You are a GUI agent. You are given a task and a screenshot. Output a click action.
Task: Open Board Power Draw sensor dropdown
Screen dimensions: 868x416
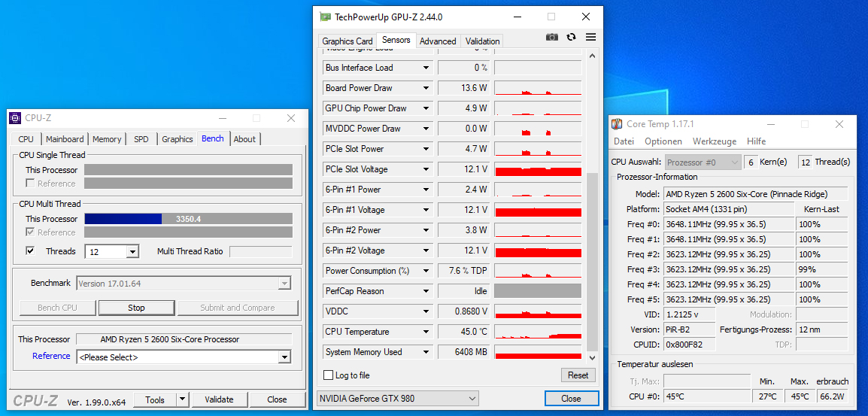pyautogui.click(x=426, y=88)
